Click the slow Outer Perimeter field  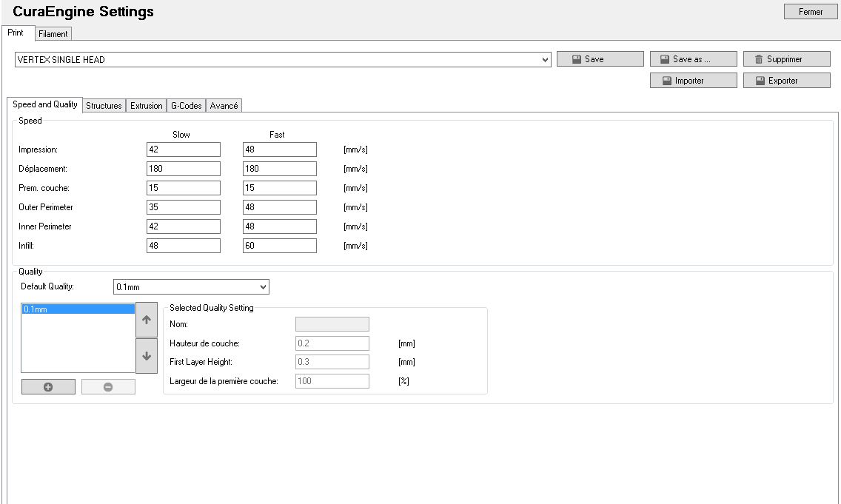(x=183, y=207)
